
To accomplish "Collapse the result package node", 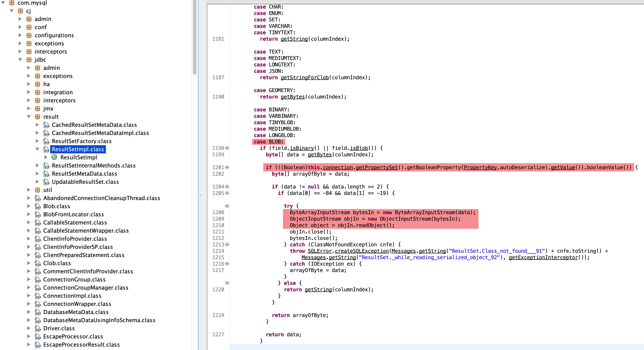I will (x=29, y=117).
